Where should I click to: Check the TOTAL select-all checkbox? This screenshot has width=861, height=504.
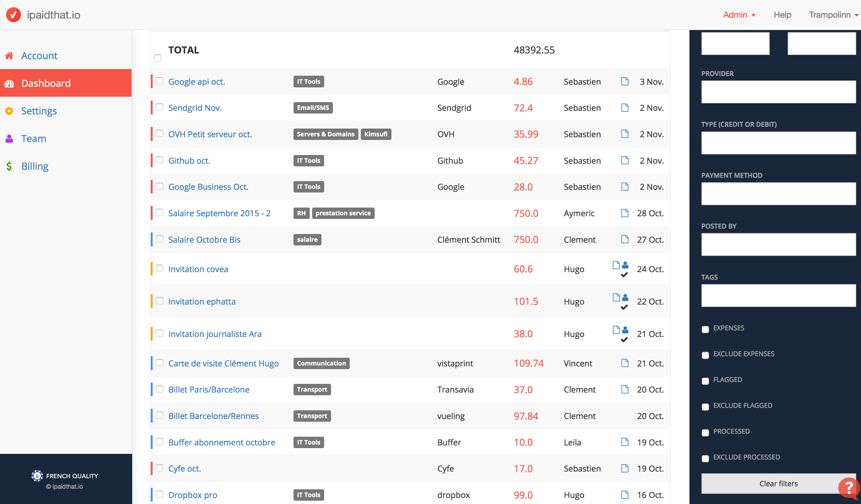[157, 58]
